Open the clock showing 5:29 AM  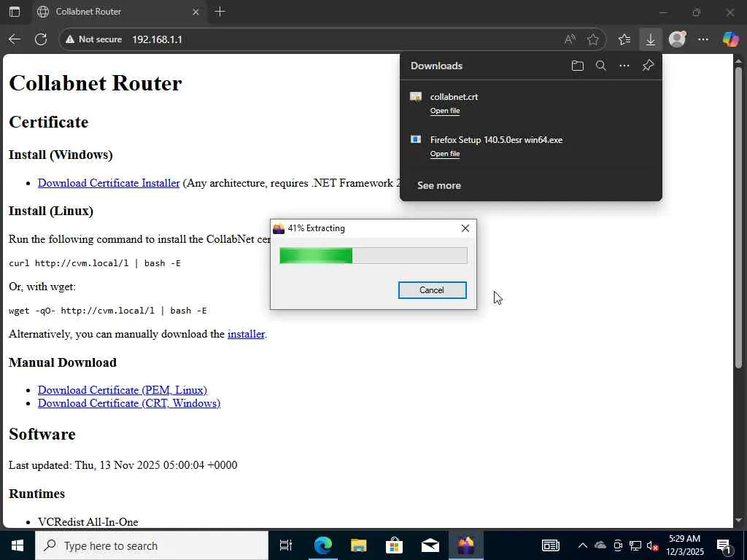[684, 545]
